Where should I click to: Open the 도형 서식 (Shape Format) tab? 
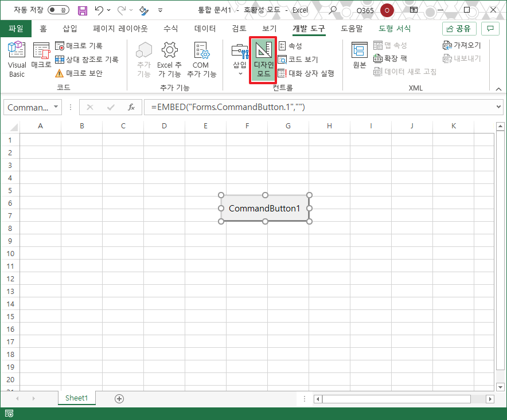395,29
